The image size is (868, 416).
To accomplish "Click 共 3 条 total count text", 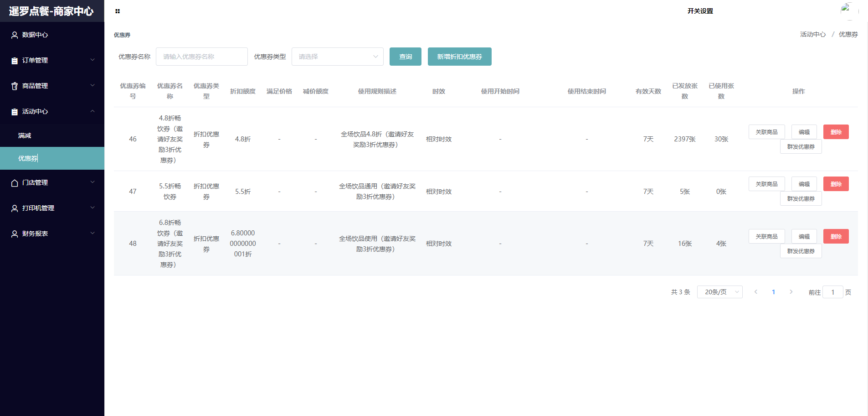I will (x=681, y=292).
